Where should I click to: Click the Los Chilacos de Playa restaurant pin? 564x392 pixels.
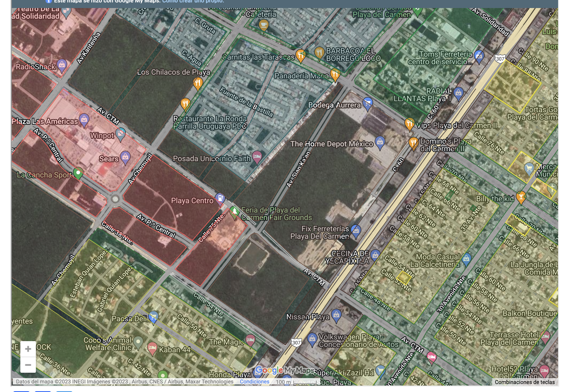(198, 83)
